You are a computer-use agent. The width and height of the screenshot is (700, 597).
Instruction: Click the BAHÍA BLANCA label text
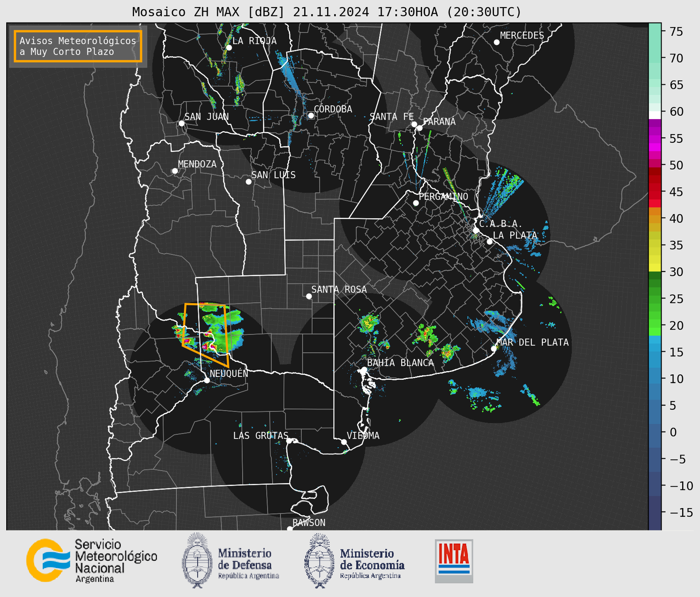tap(400, 363)
